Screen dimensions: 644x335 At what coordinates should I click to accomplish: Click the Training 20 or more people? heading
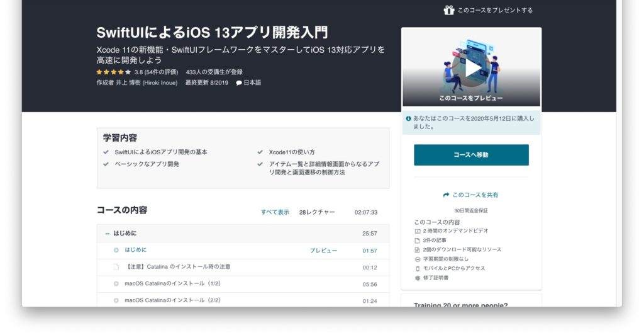pyautogui.click(x=460, y=305)
